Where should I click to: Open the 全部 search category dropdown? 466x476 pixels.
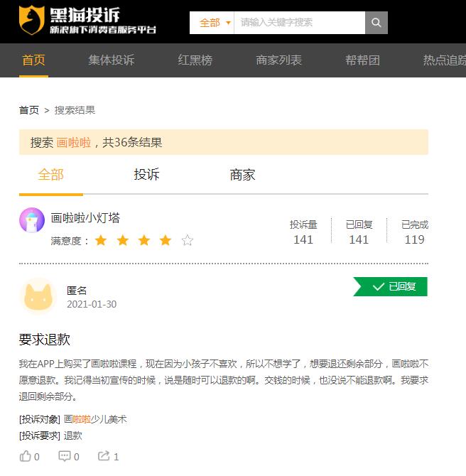pyautogui.click(x=212, y=23)
